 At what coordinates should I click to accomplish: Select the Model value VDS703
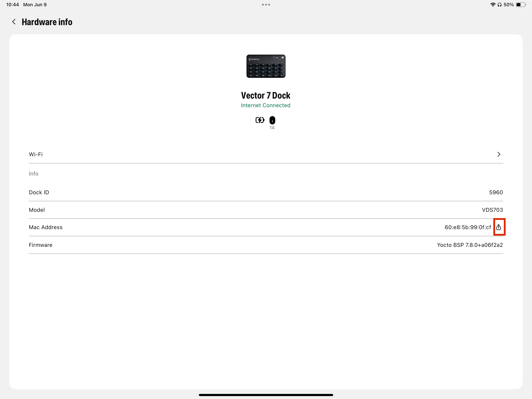(492, 210)
